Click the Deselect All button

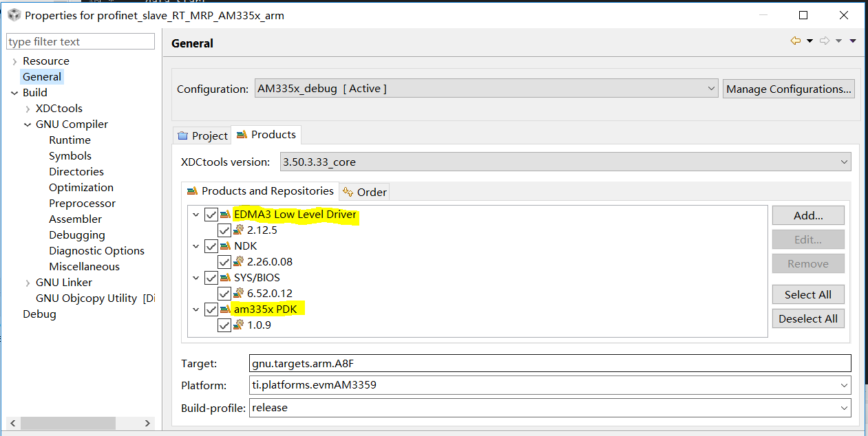coord(808,318)
